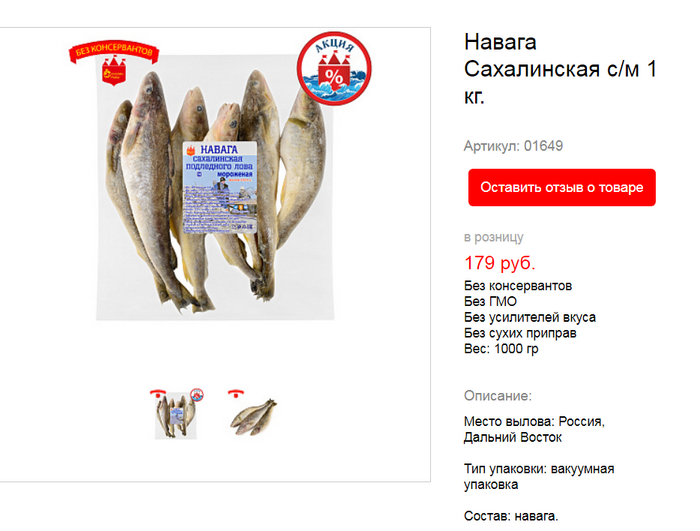This screenshot has width=700, height=531.
Task: Click the 'Описание:' section heading
Action: point(498,396)
